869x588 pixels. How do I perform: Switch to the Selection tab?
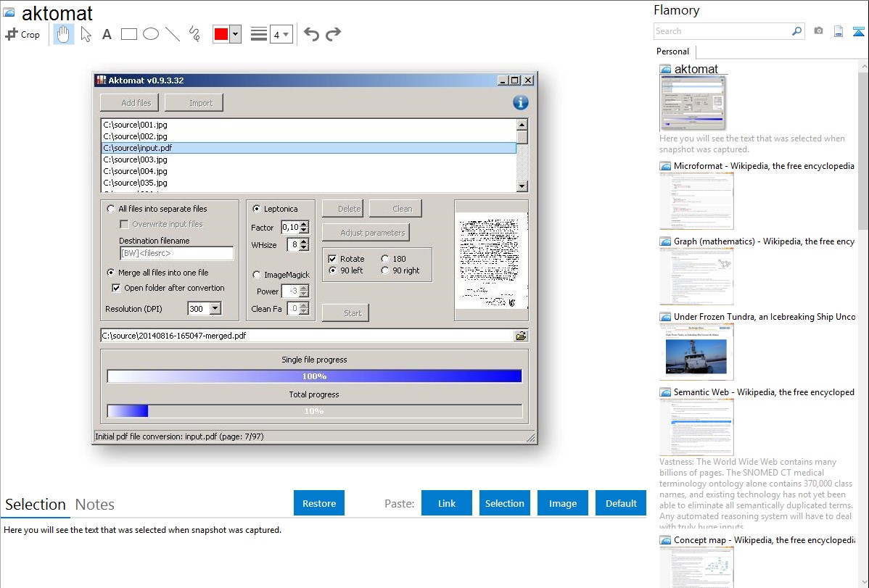(36, 505)
